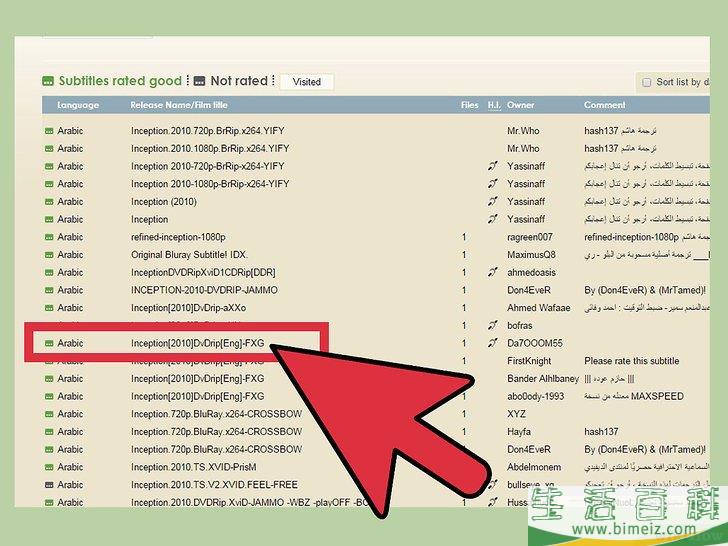This screenshot has width=728, height=546.
Task: Click owner name Abdelmonem
Action: 534,467
